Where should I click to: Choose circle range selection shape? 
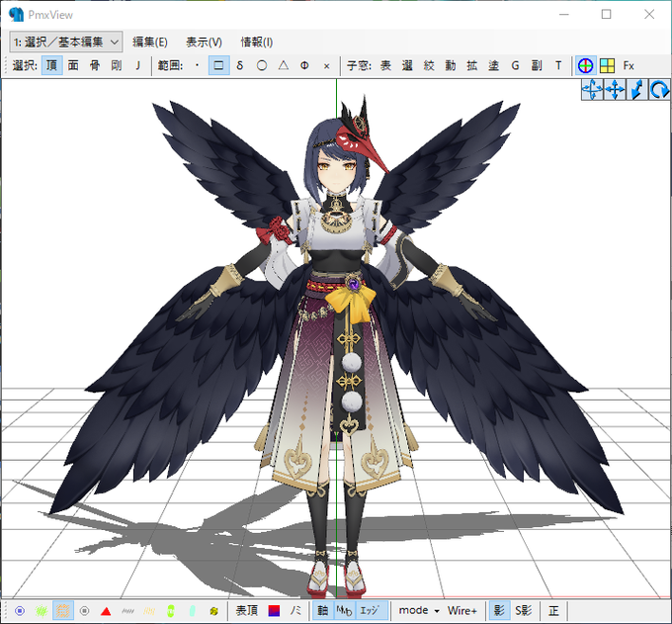point(262,65)
